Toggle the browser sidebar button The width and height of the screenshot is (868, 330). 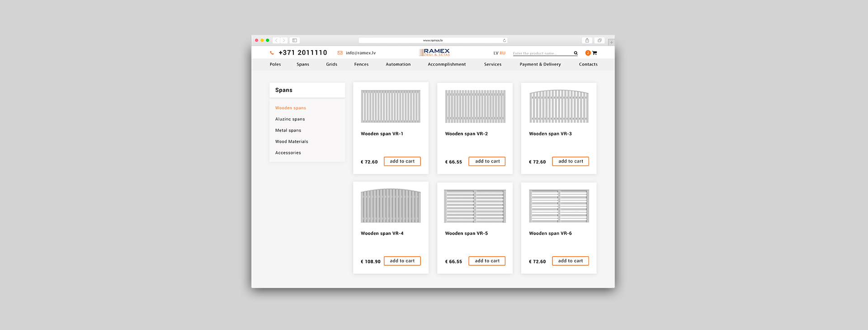tap(295, 40)
